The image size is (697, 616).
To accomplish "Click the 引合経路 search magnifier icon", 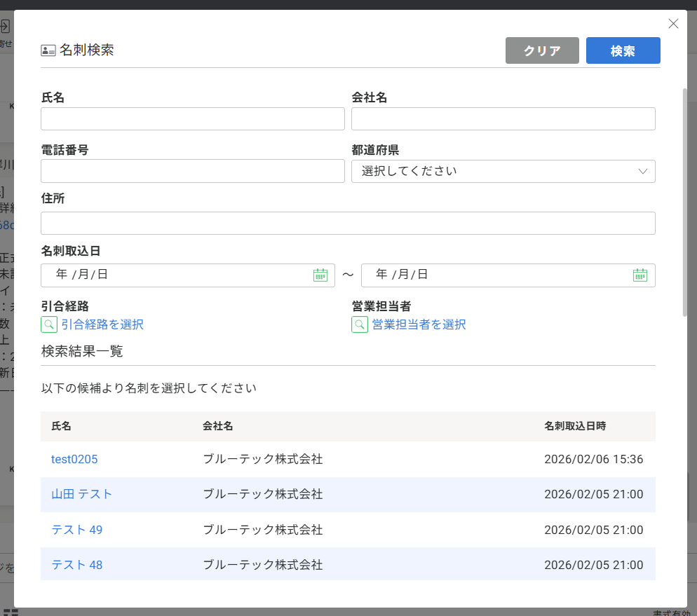I will pos(49,324).
